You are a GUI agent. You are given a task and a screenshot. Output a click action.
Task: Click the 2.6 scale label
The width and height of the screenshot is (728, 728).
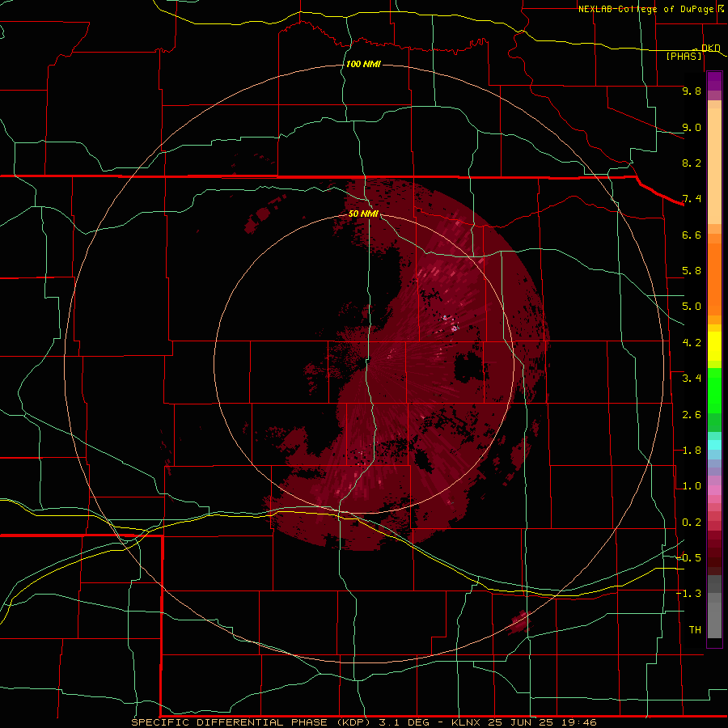pos(692,415)
